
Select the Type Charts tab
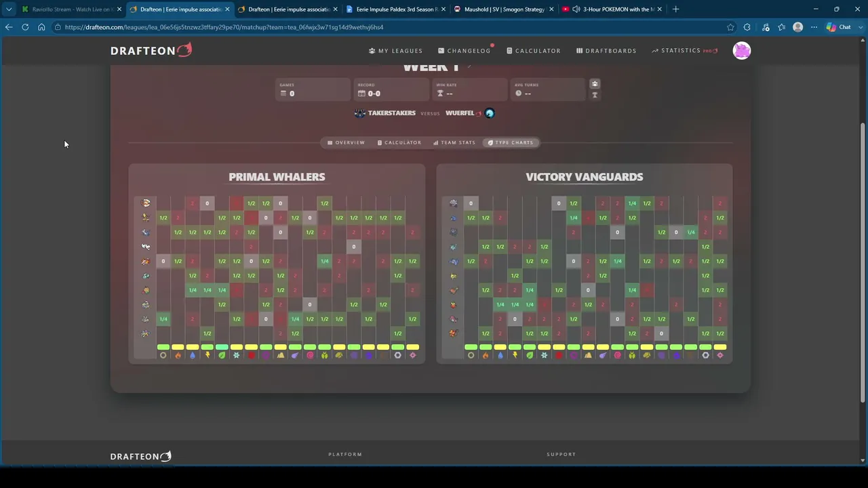pyautogui.click(x=511, y=142)
